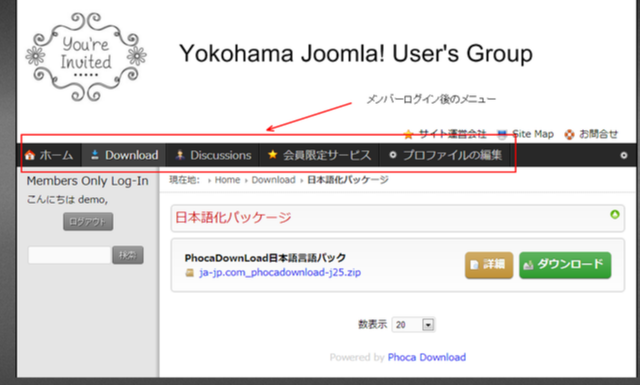The image size is (640, 385).
Task: Focus the sidebar search input field
Action: point(69,255)
